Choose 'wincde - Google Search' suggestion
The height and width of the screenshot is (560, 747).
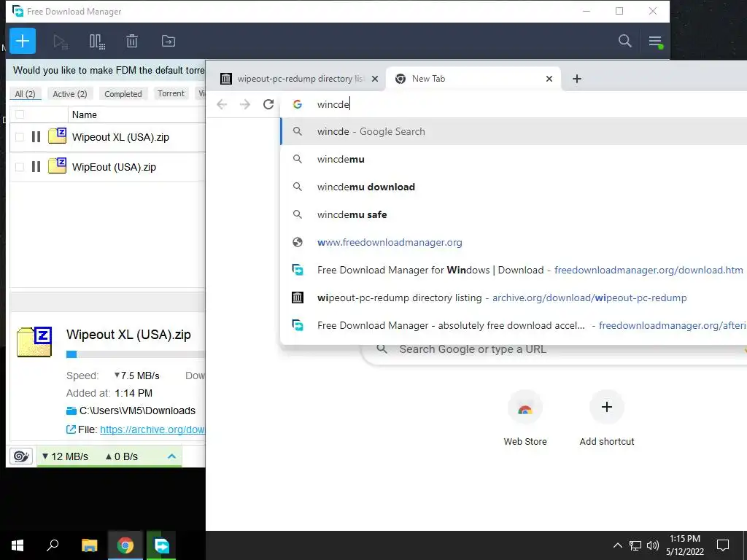coord(514,131)
